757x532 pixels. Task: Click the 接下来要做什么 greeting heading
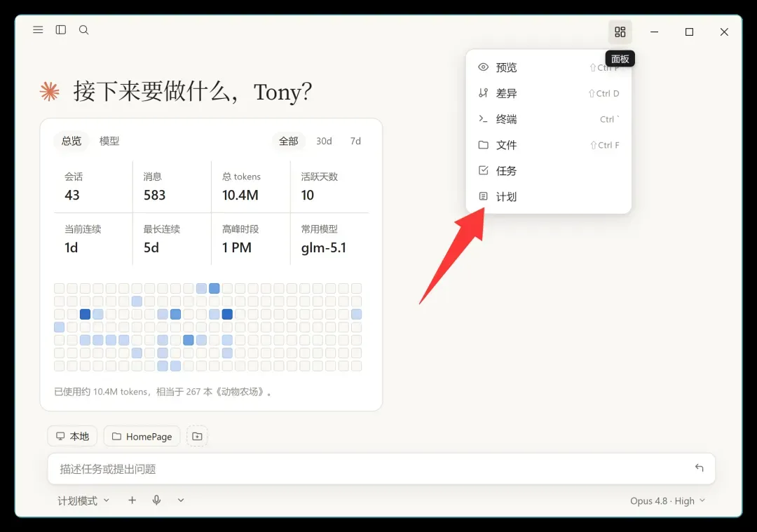click(193, 91)
